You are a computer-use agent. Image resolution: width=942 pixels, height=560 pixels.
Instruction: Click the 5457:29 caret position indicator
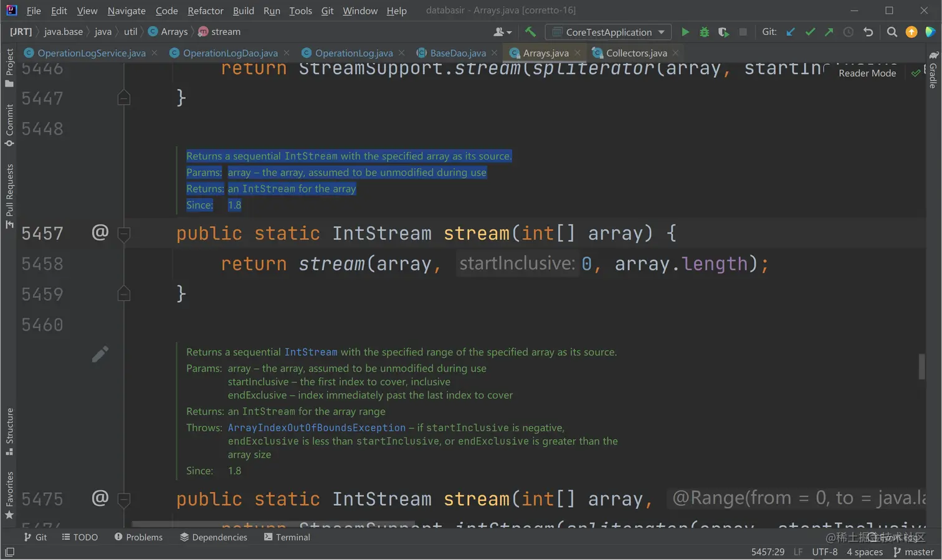pos(768,552)
